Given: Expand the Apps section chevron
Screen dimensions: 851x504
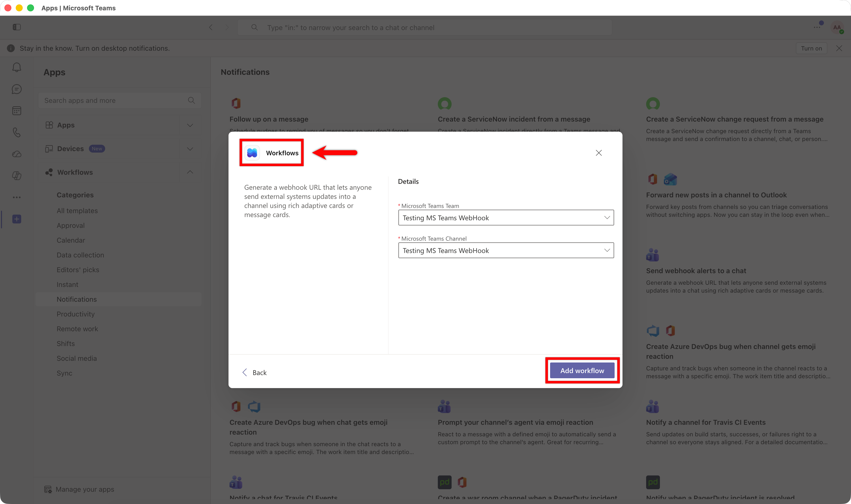Looking at the screenshot, I should point(190,125).
